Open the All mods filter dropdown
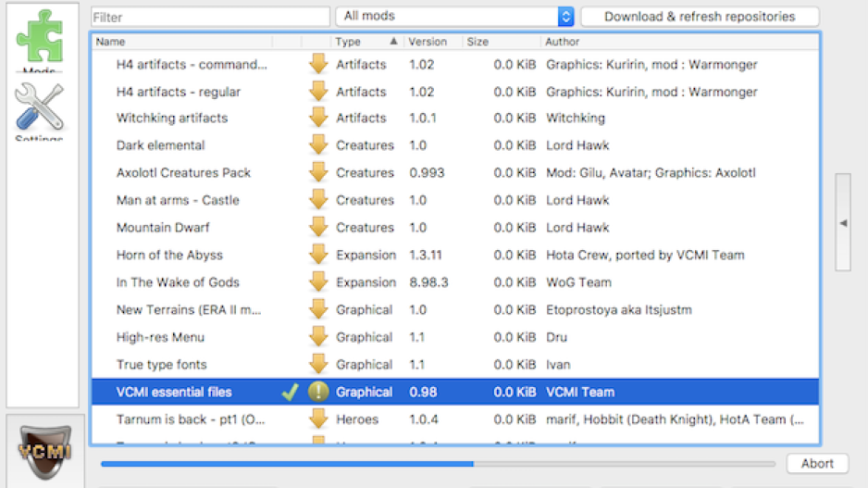The width and height of the screenshot is (868, 488). (x=454, y=16)
